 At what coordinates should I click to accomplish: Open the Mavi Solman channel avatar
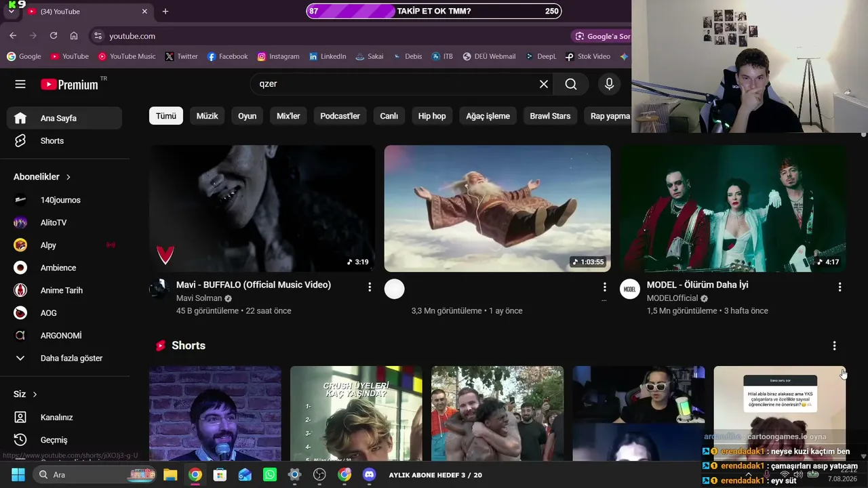(159, 289)
